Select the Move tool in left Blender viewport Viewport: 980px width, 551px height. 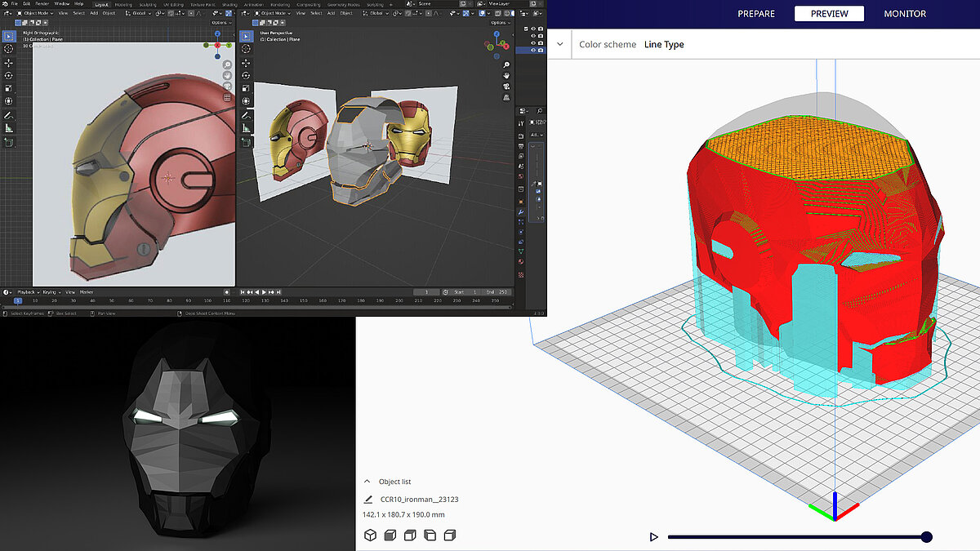[8, 63]
